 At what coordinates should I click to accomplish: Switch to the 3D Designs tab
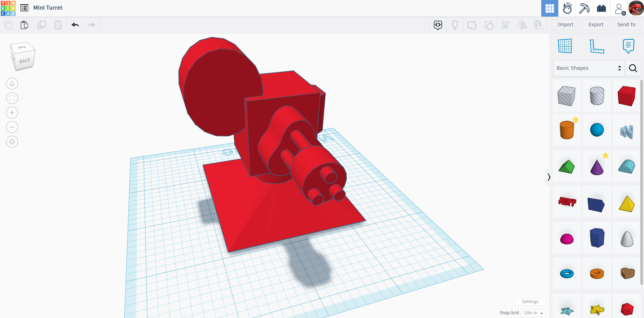point(550,8)
